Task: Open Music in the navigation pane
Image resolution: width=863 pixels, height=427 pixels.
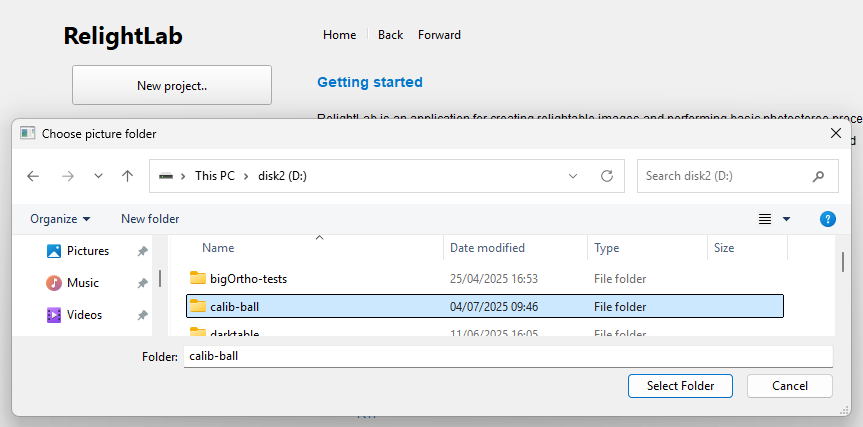Action: 72,283
